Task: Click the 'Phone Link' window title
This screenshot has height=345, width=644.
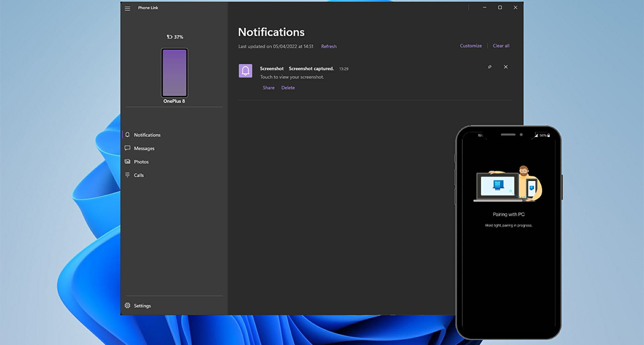Action: [x=148, y=8]
